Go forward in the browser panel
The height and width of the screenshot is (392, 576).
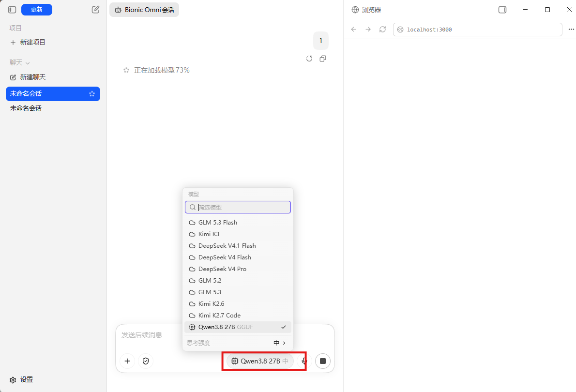(x=368, y=30)
